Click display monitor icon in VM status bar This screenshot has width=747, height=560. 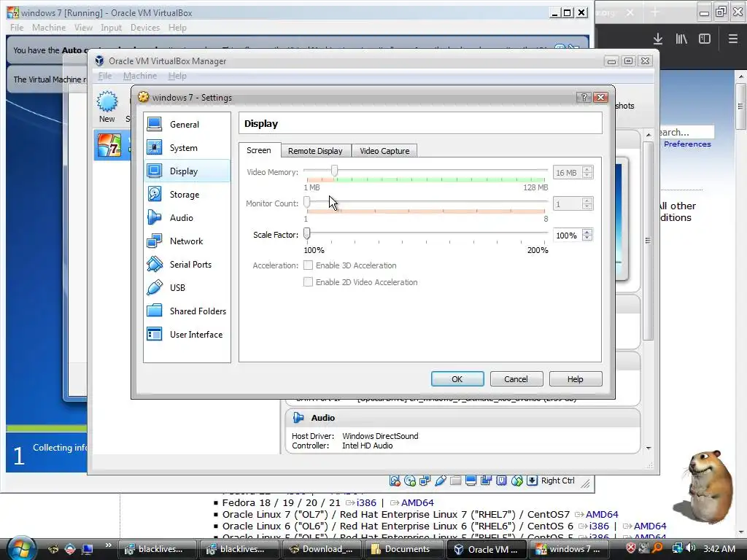(471, 481)
